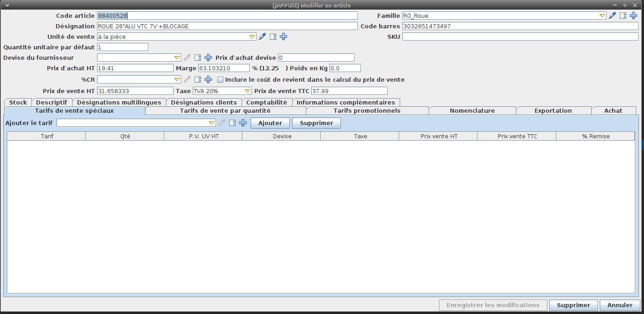Click into the SKU input field
Viewport: 644px width, 314px height.
tap(520, 37)
